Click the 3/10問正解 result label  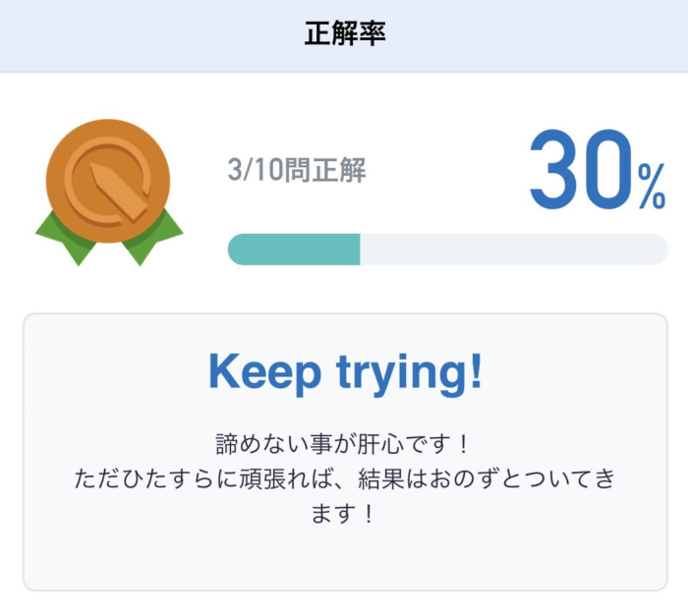[297, 170]
